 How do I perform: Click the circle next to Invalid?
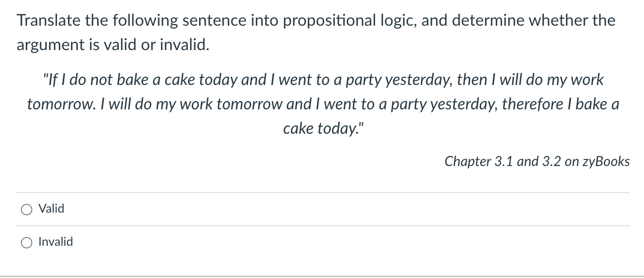(27, 242)
